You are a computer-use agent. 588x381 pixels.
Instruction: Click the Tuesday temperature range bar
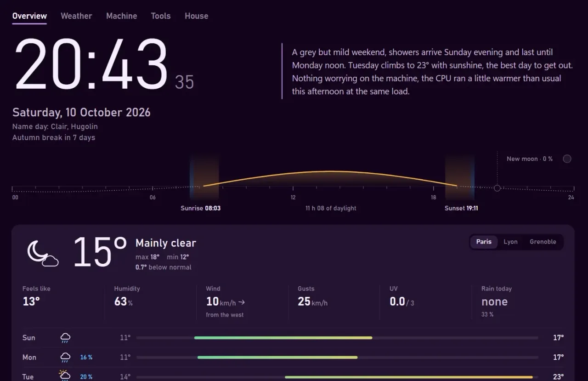click(409, 377)
